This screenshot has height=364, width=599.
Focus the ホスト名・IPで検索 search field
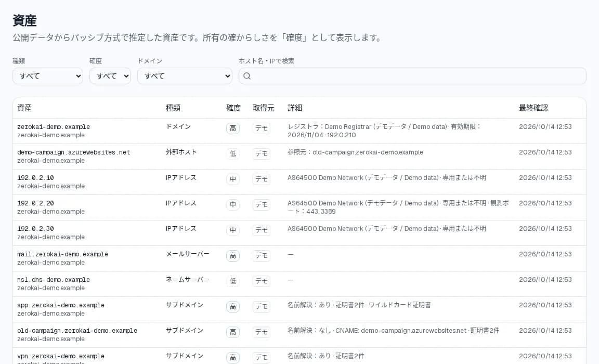(412, 76)
